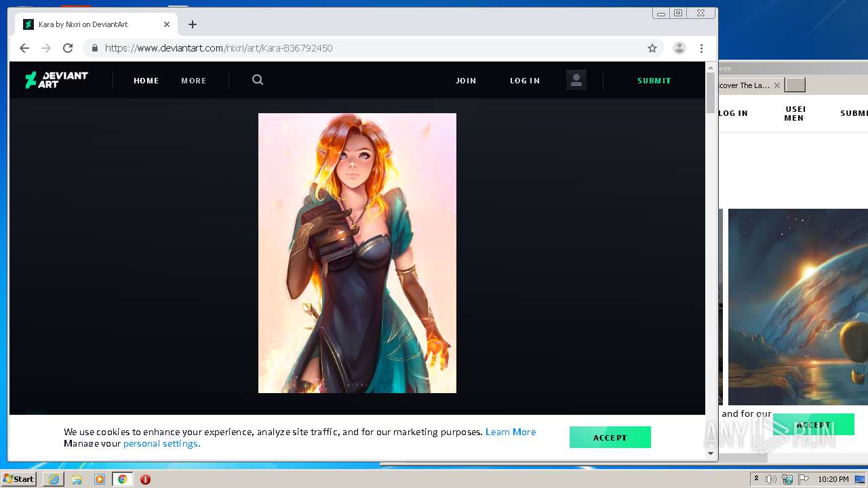The height and width of the screenshot is (488, 868).
Task: Click JOIN link
Action: [x=466, y=81]
